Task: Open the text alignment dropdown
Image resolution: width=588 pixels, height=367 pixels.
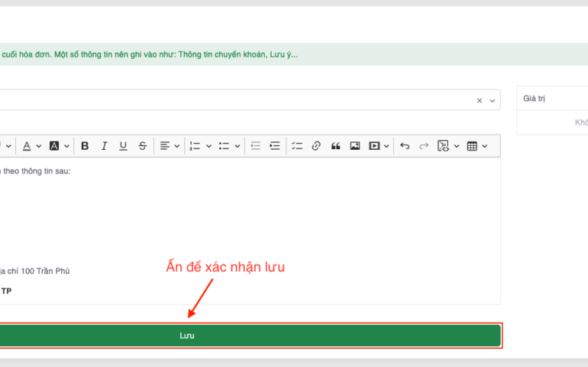Action: tap(170, 146)
